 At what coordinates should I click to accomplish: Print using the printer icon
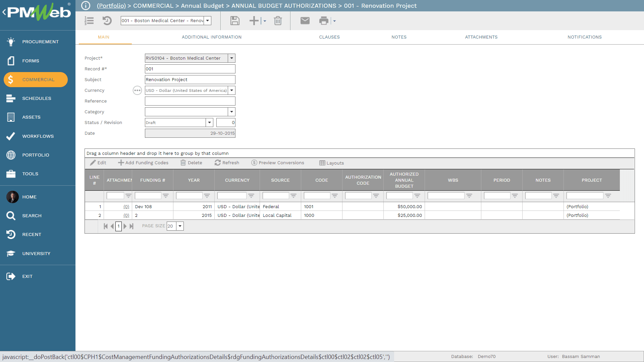click(x=324, y=21)
